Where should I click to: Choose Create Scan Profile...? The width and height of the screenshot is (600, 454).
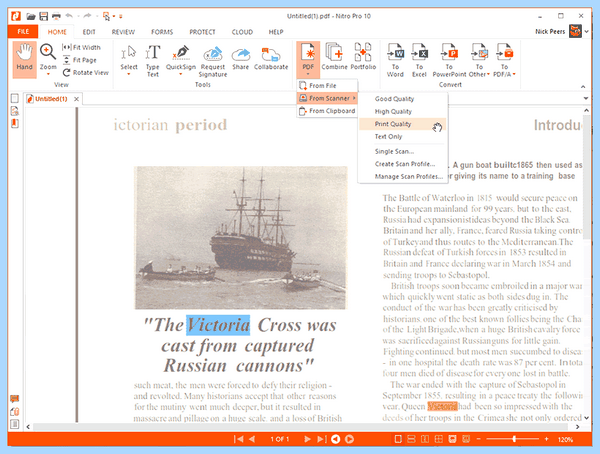402,164
